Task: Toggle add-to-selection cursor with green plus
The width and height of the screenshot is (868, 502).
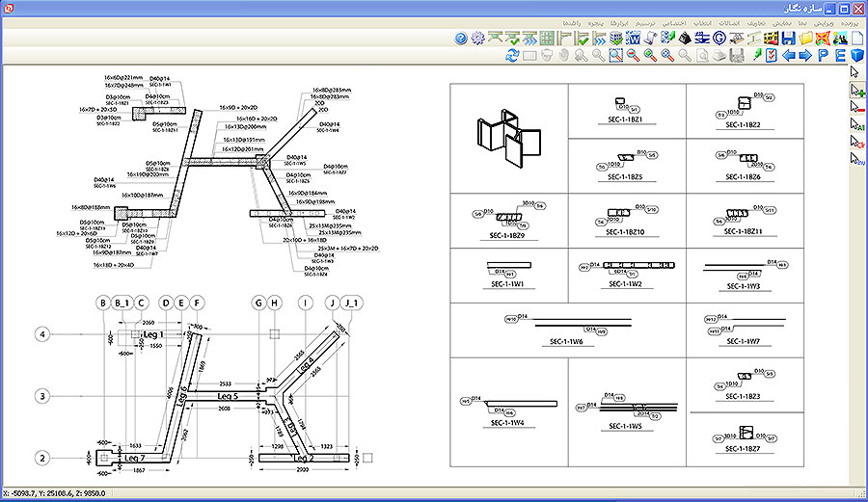Action: pyautogui.click(x=856, y=91)
